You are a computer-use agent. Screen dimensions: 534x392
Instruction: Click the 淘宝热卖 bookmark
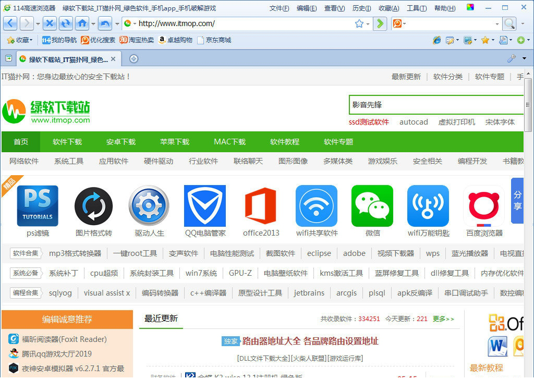coord(137,40)
